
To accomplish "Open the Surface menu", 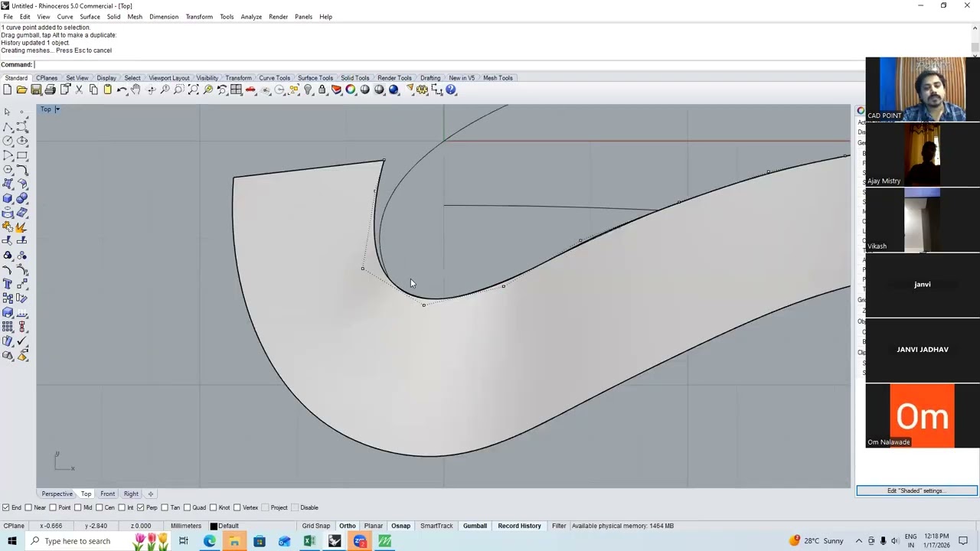I will [x=90, y=17].
